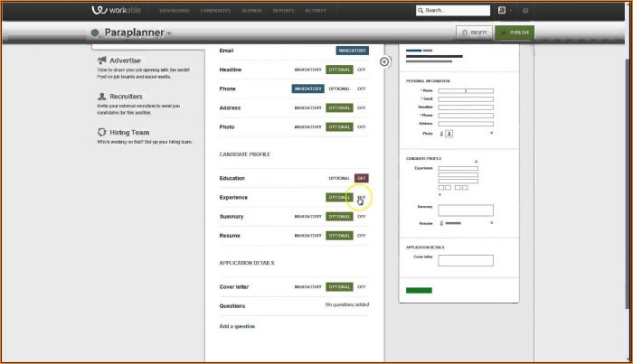Image resolution: width=633 pixels, height=364 pixels.
Task: Turn Experience field Off
Action: coord(361,197)
